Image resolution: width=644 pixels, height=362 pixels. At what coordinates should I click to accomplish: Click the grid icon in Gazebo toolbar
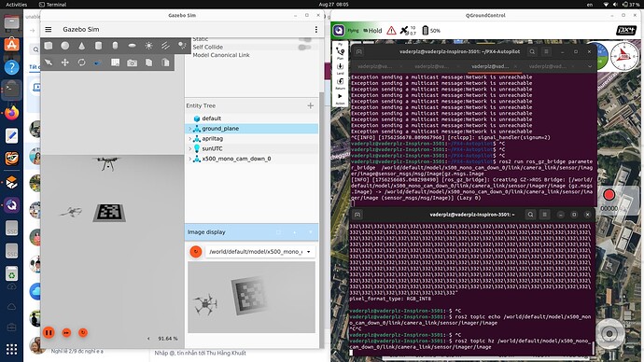pyautogui.click(x=116, y=63)
